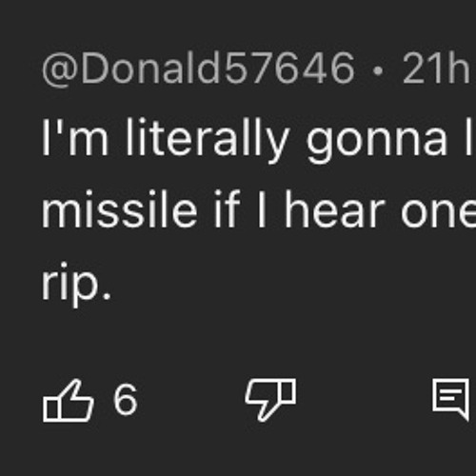
Task: Click the digits 57646 in the username
Action: (288, 69)
